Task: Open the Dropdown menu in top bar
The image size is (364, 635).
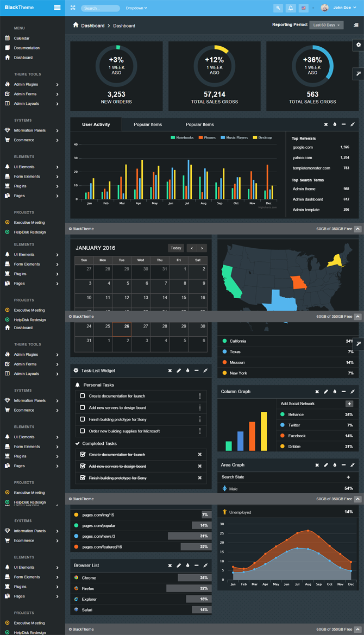Action: [x=136, y=8]
